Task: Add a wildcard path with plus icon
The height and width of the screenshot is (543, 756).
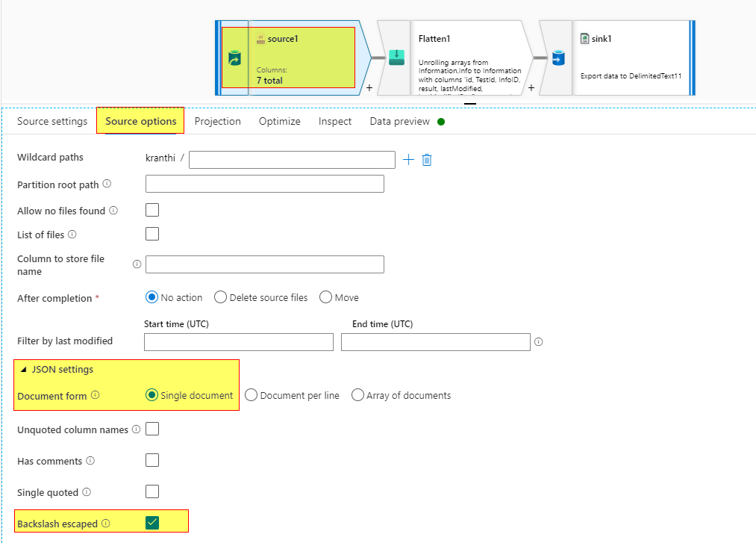Action: [408, 160]
